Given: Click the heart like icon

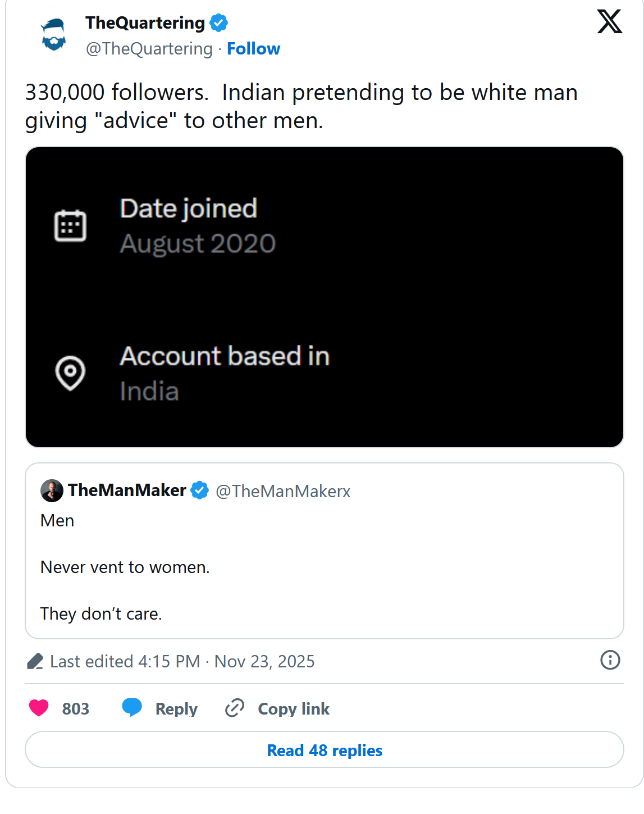Looking at the screenshot, I should click(39, 708).
